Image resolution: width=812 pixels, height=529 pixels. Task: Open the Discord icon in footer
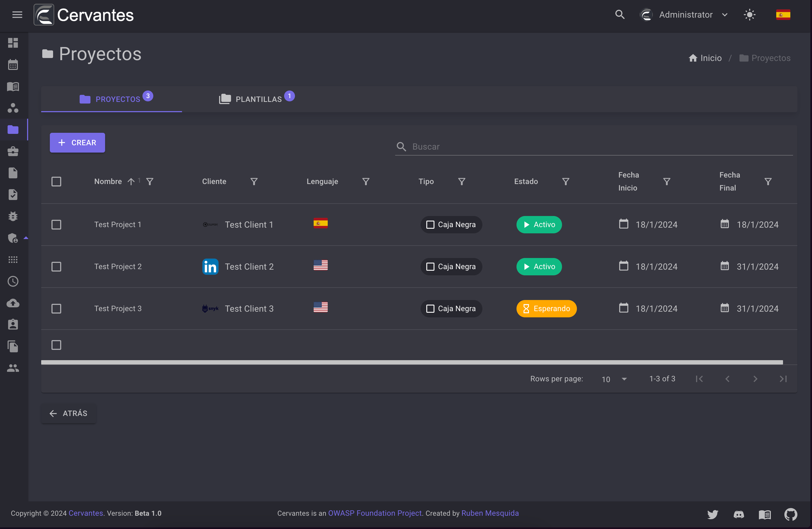[x=739, y=514]
